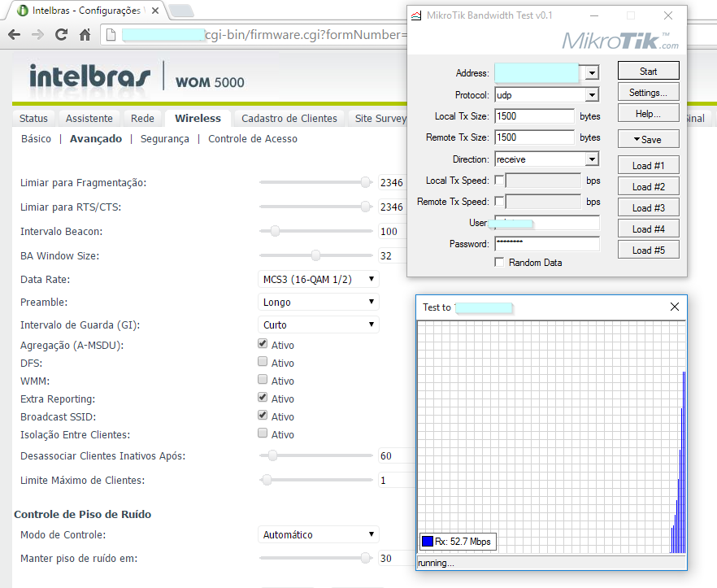Select Avançado wireless sub-section
The height and width of the screenshot is (588, 717).
point(96,138)
